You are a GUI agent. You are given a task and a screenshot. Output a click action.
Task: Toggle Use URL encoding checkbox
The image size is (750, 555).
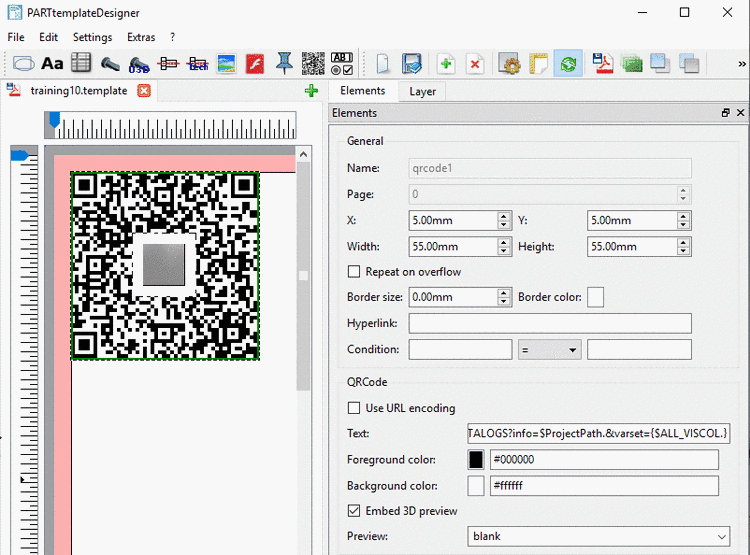tap(354, 408)
